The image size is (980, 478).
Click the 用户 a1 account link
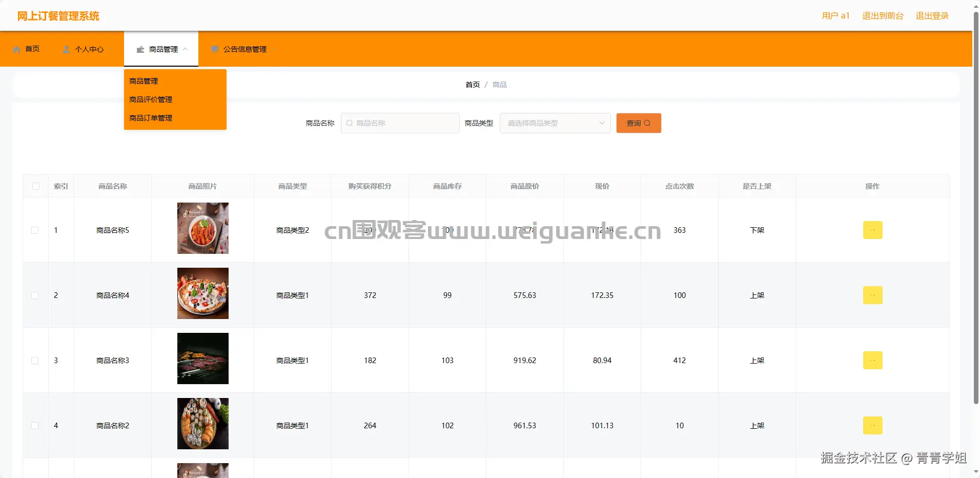[x=835, y=16]
